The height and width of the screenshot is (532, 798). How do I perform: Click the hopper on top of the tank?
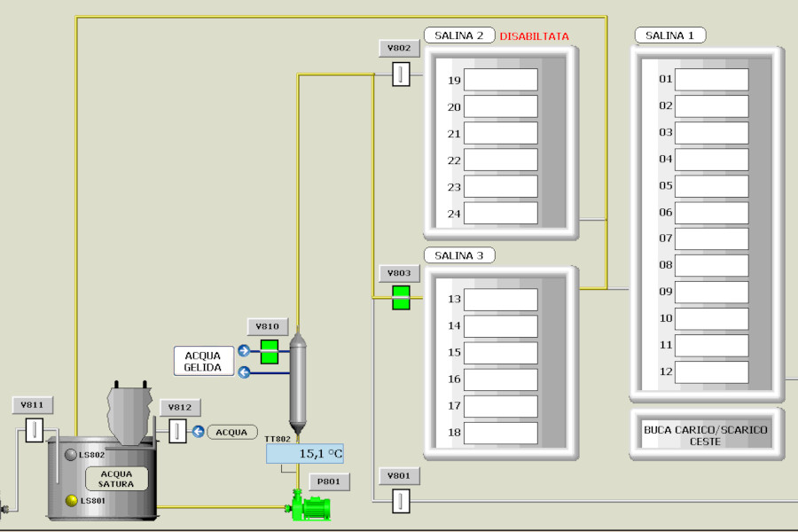tap(130, 412)
